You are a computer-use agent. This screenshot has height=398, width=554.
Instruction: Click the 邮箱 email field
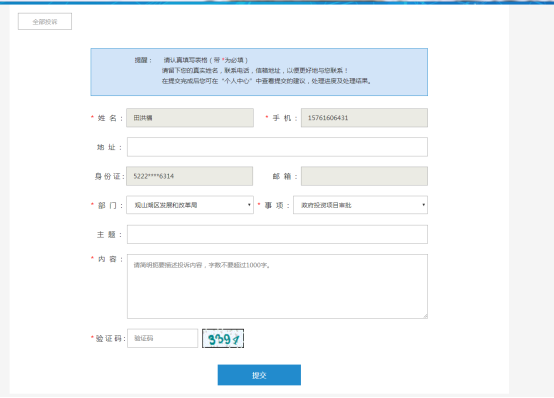coord(364,176)
